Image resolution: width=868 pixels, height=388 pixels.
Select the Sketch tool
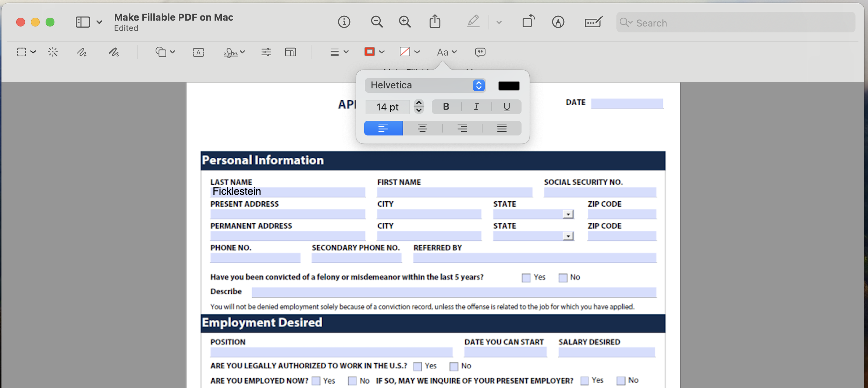pos(82,52)
